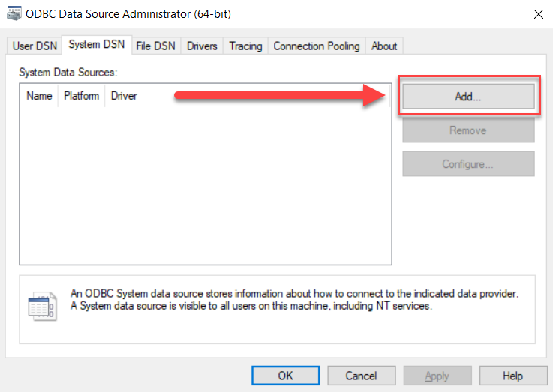Open Help for the dialog
This screenshot has width=553, height=392.
tap(512, 376)
